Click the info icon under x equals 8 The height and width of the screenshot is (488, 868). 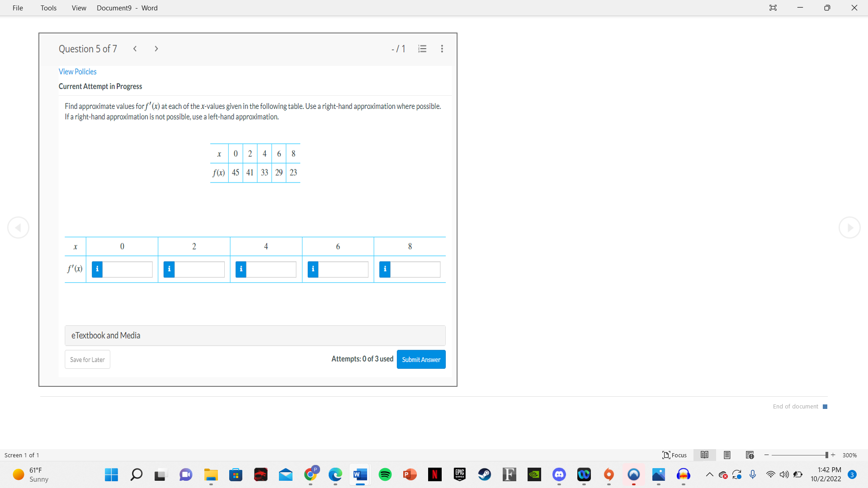point(385,269)
